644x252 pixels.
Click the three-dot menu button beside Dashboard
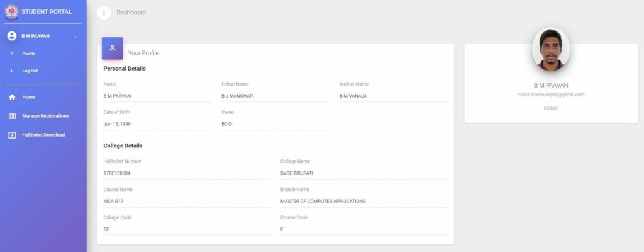104,13
